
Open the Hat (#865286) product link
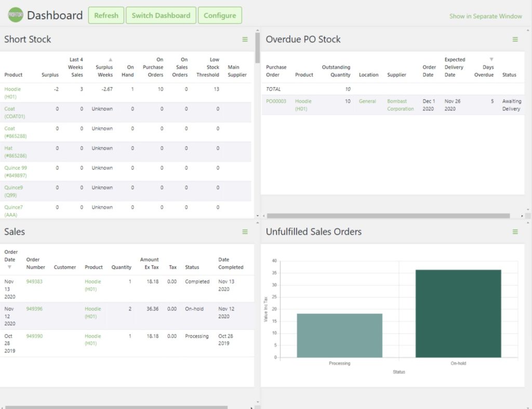(x=16, y=152)
